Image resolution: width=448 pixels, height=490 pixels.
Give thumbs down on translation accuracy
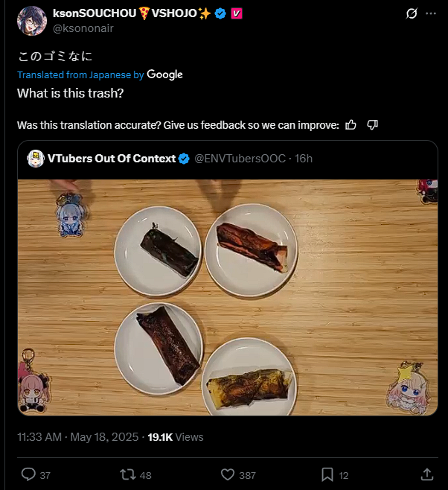click(373, 124)
